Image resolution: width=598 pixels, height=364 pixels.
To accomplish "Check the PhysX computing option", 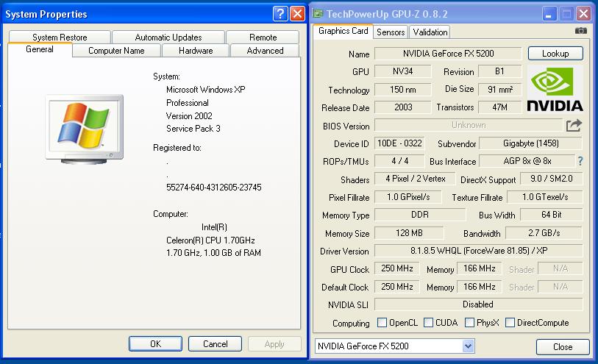I will click(x=469, y=323).
